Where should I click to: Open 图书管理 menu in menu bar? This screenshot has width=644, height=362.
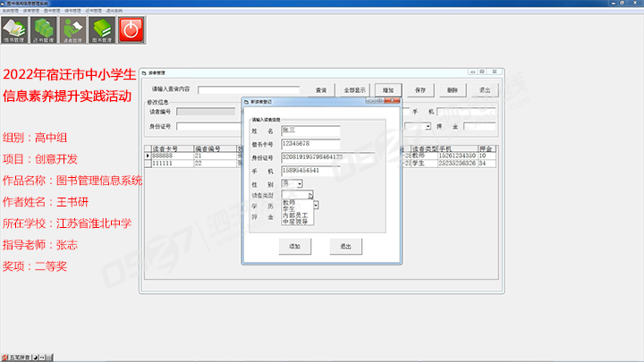pos(52,11)
